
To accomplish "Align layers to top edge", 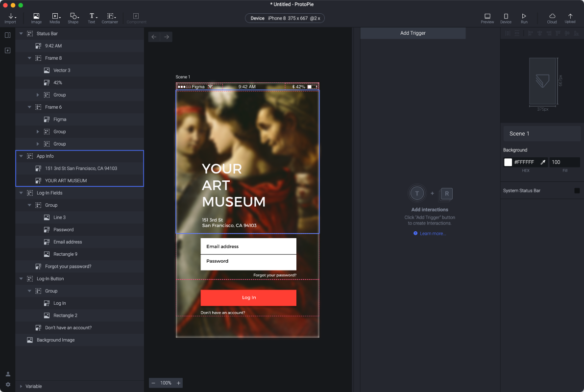I will (x=558, y=33).
